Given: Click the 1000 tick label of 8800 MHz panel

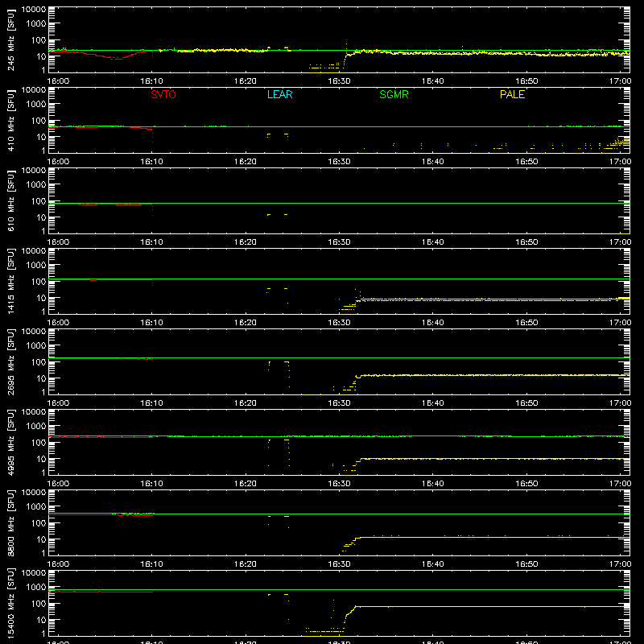Looking at the screenshot, I should click(36, 507).
